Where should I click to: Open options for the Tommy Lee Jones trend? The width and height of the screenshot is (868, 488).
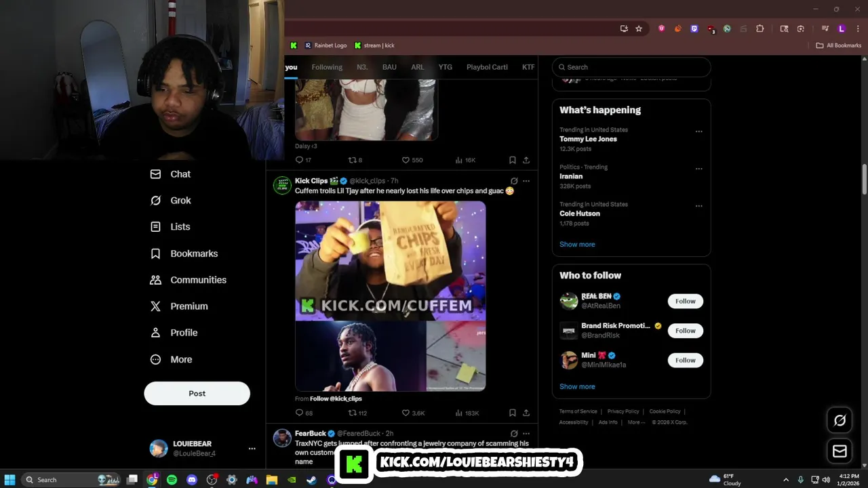pos(698,131)
